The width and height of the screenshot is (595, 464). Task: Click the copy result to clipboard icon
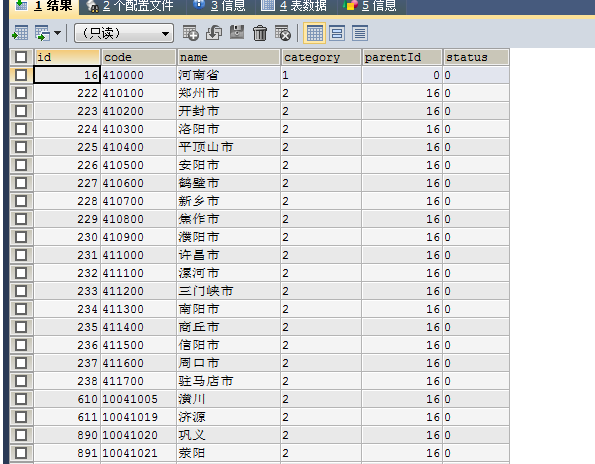click(x=42, y=33)
